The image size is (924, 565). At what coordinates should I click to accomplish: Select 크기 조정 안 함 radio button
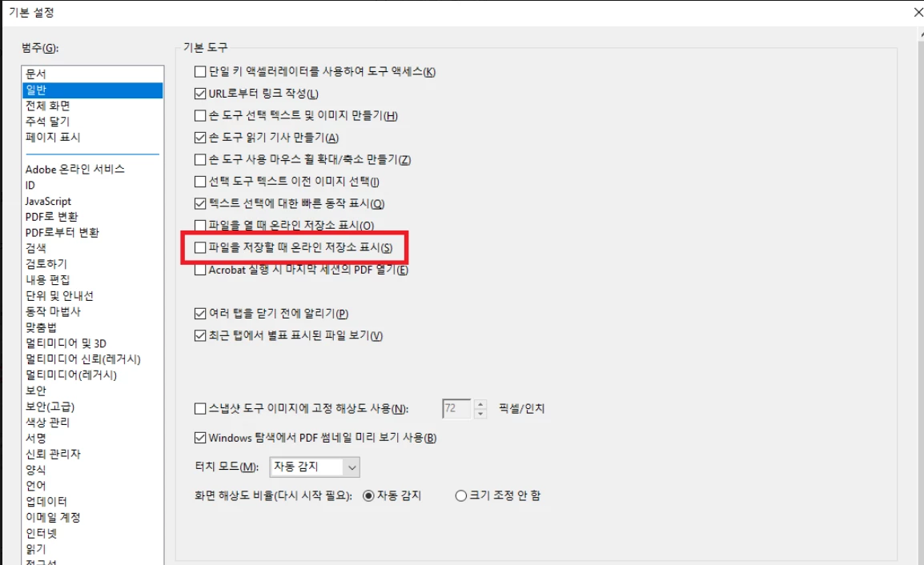461,496
